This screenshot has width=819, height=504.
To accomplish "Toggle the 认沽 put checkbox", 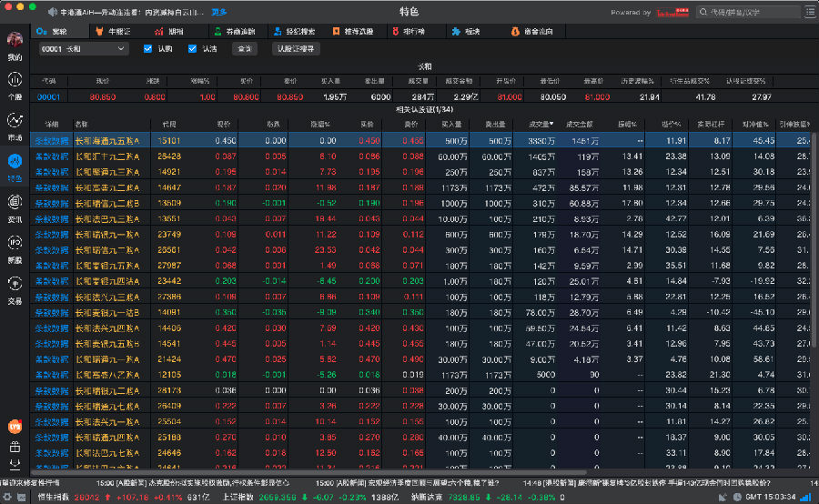I will click(x=192, y=48).
